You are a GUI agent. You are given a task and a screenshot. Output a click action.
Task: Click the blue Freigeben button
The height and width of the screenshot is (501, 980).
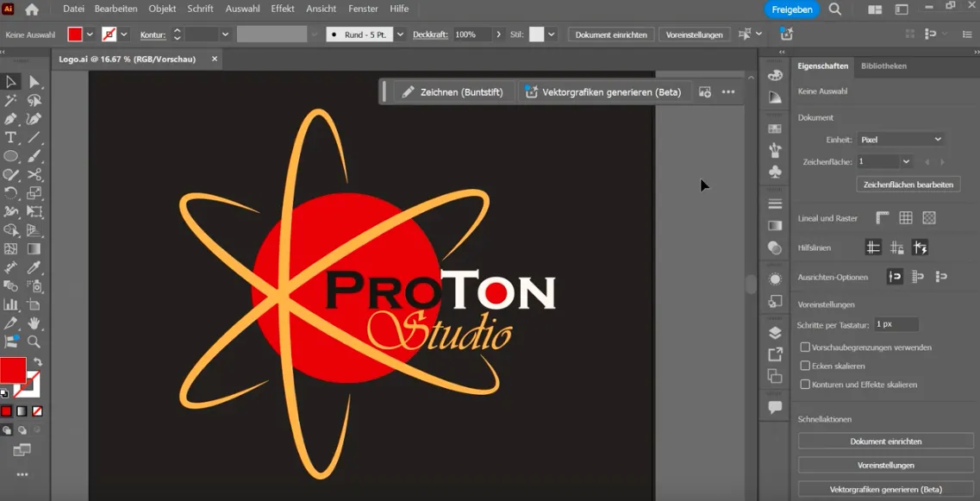[x=792, y=9]
